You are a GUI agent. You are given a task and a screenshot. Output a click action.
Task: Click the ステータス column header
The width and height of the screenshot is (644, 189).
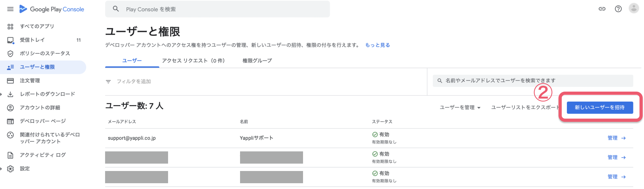382,122
